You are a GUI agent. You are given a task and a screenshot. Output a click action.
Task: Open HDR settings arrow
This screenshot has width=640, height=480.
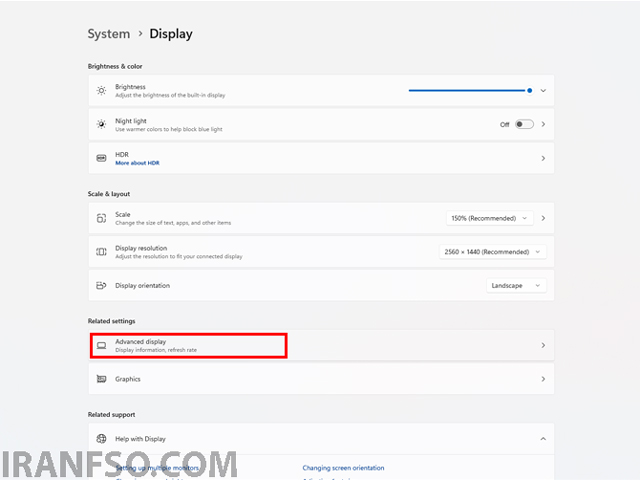pyautogui.click(x=543, y=158)
